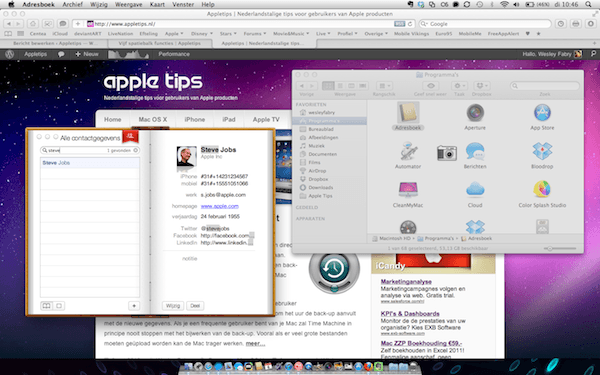Viewport: 600px width, 375px height.
Task: Expand Movie&Music bookmarks folder dropdown
Action: click(291, 34)
